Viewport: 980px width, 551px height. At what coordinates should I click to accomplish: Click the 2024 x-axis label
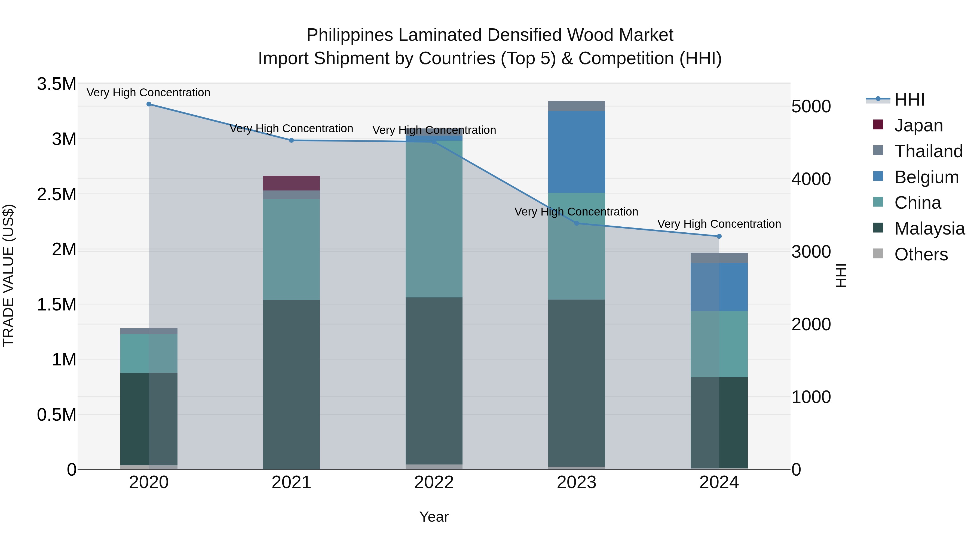pyautogui.click(x=719, y=482)
